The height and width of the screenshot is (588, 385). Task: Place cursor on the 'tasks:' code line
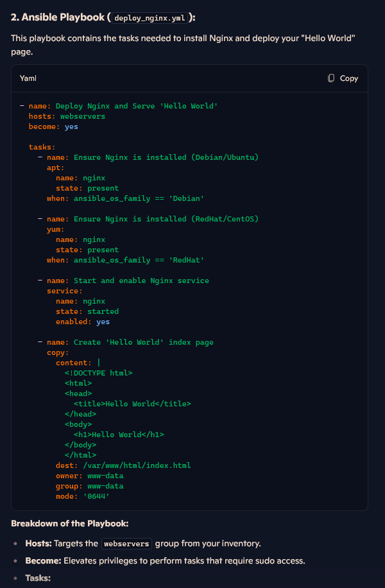(42, 147)
